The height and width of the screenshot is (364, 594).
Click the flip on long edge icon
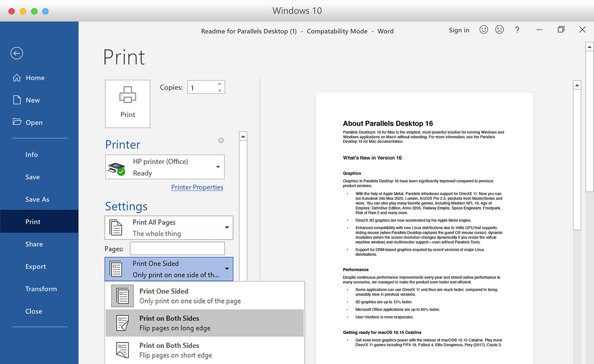pyautogui.click(x=122, y=323)
